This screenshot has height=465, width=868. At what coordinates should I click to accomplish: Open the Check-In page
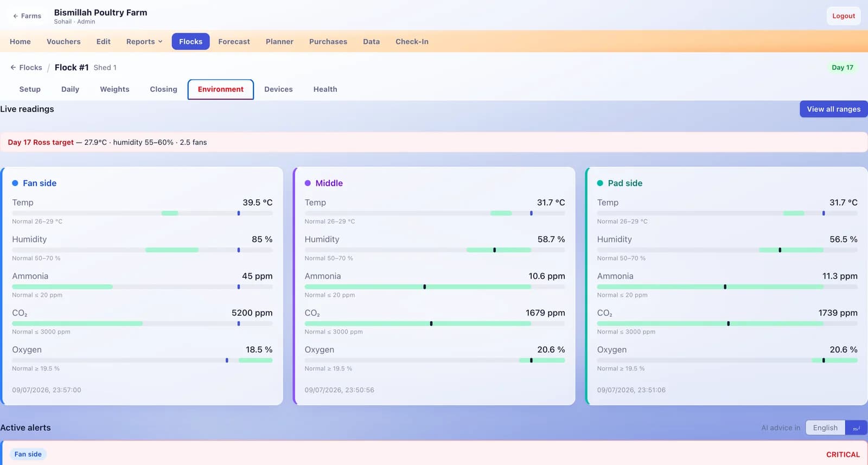point(412,41)
